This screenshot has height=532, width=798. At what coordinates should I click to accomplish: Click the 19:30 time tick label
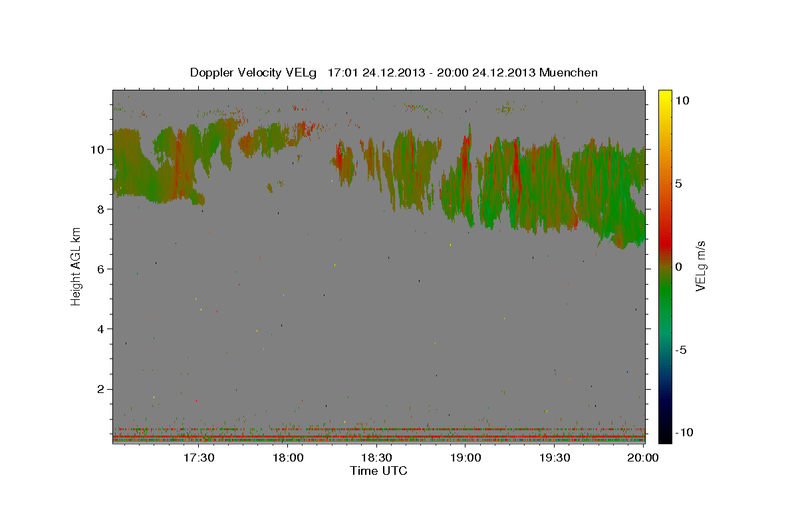click(x=555, y=458)
